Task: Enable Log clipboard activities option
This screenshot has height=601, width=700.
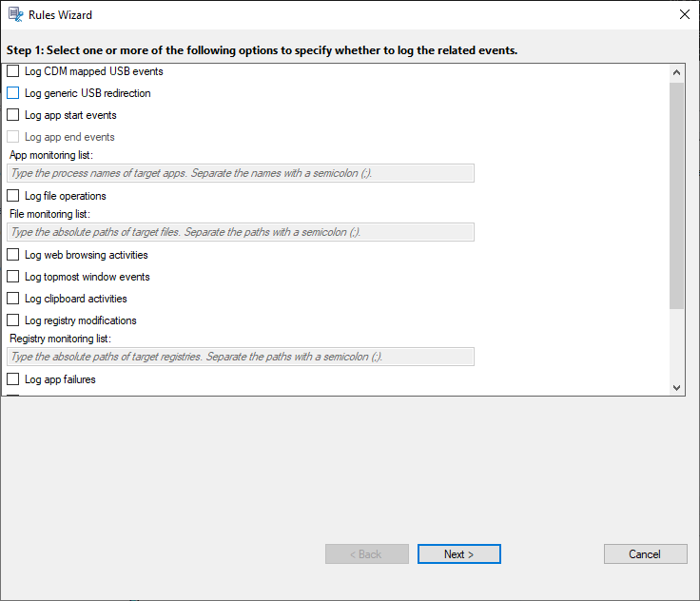Action: [x=13, y=299]
